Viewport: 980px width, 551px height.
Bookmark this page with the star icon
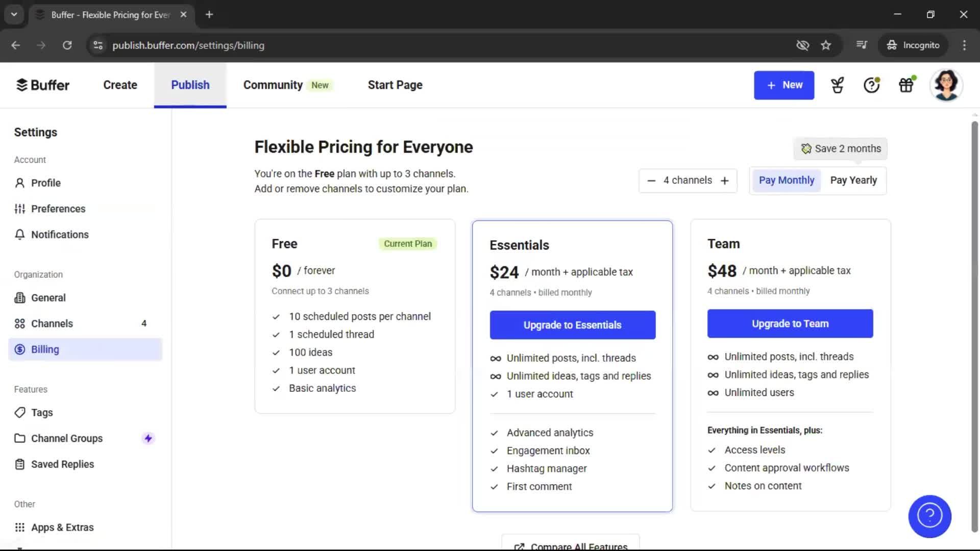click(826, 45)
